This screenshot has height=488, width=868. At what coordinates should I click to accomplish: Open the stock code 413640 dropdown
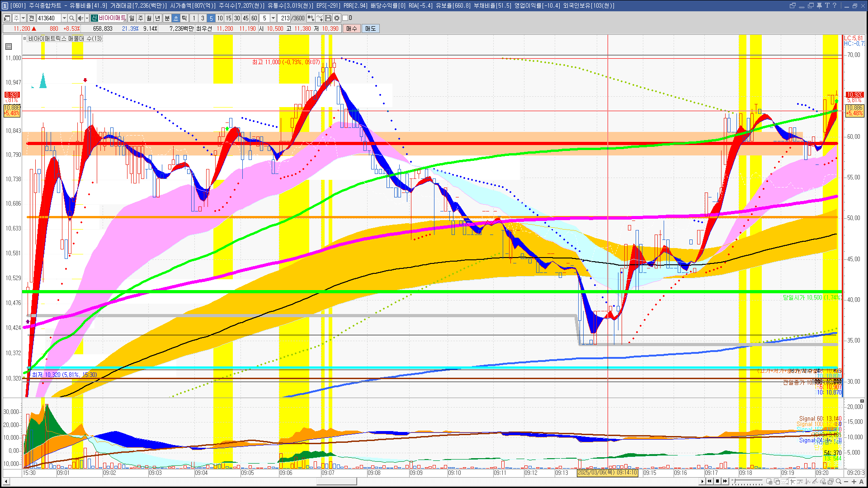[x=64, y=18]
